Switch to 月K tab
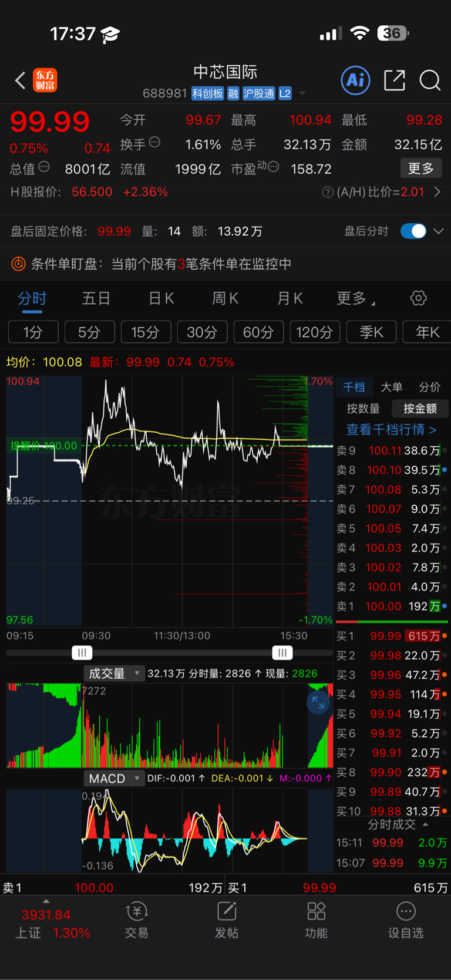Image resolution: width=451 pixels, height=980 pixels. 290,298
